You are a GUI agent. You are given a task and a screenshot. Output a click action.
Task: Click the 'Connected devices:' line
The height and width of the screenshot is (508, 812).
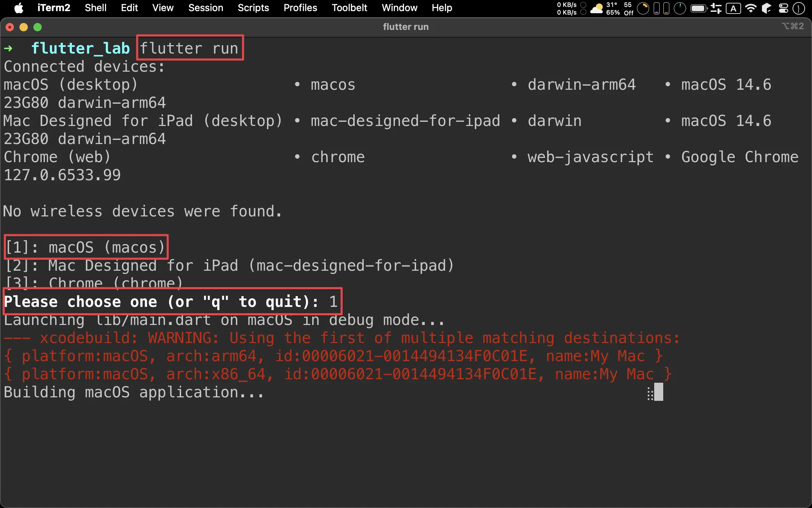(x=84, y=66)
